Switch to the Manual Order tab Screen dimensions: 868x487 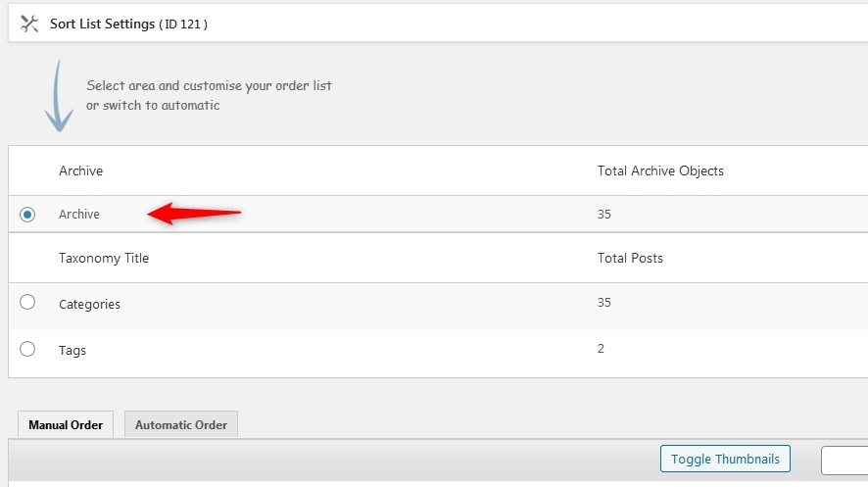[66, 424]
